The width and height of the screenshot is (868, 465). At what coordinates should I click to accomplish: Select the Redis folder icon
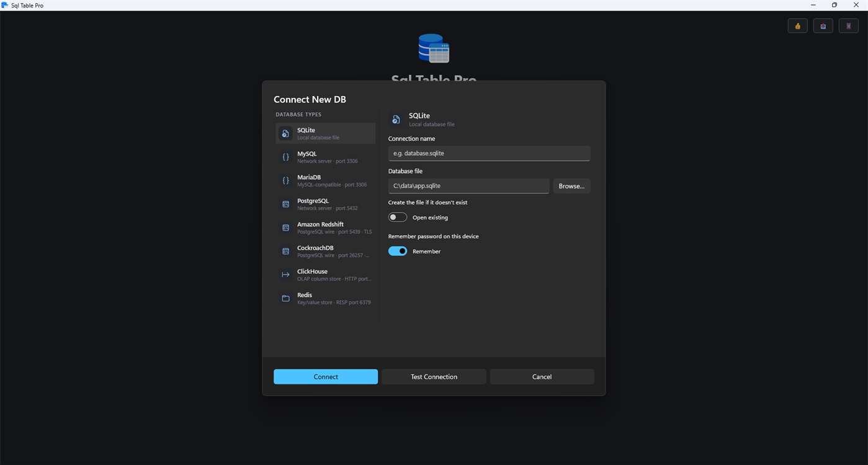point(285,298)
